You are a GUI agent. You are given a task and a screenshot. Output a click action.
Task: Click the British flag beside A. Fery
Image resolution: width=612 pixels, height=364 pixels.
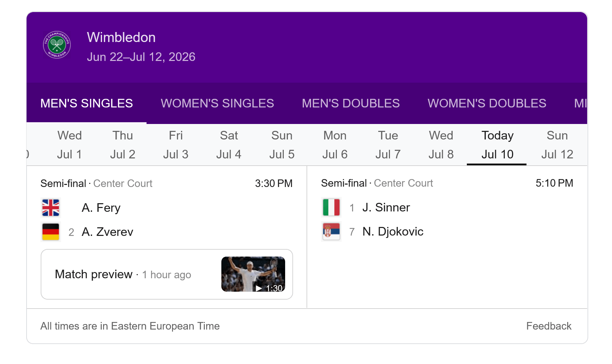(x=51, y=208)
